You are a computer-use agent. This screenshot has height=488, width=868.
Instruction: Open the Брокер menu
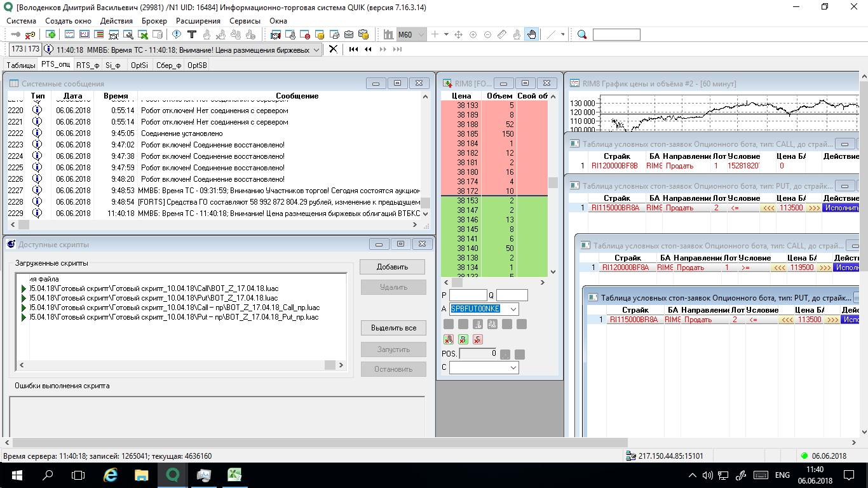[154, 21]
